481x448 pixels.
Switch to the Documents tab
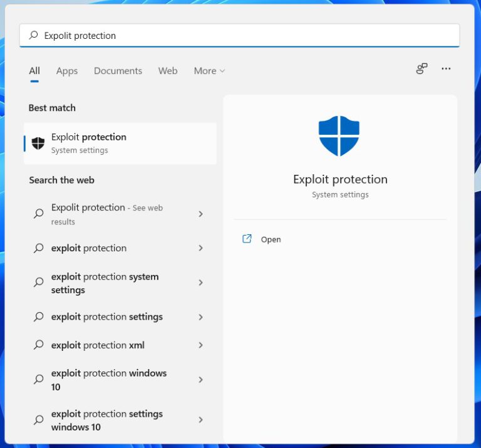point(118,71)
